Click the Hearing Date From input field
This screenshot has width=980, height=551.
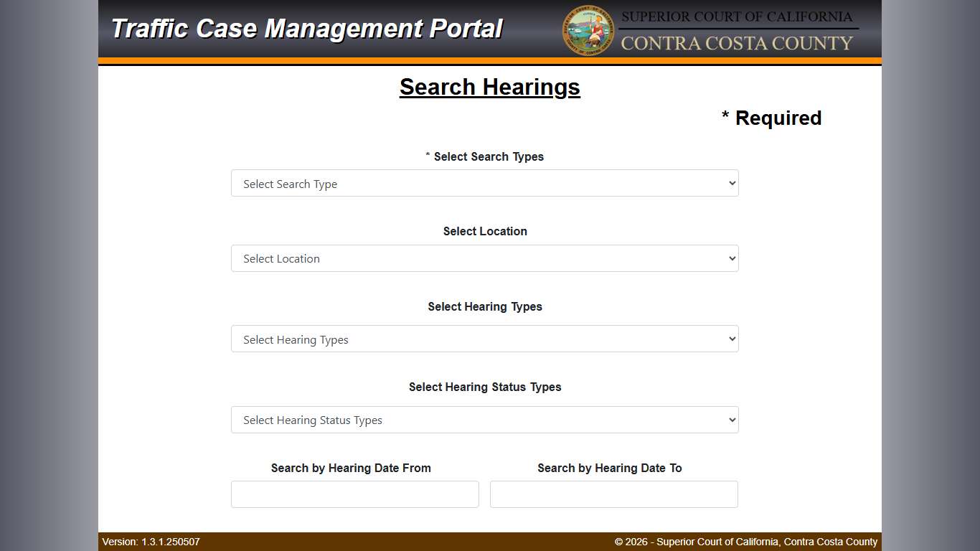point(354,494)
